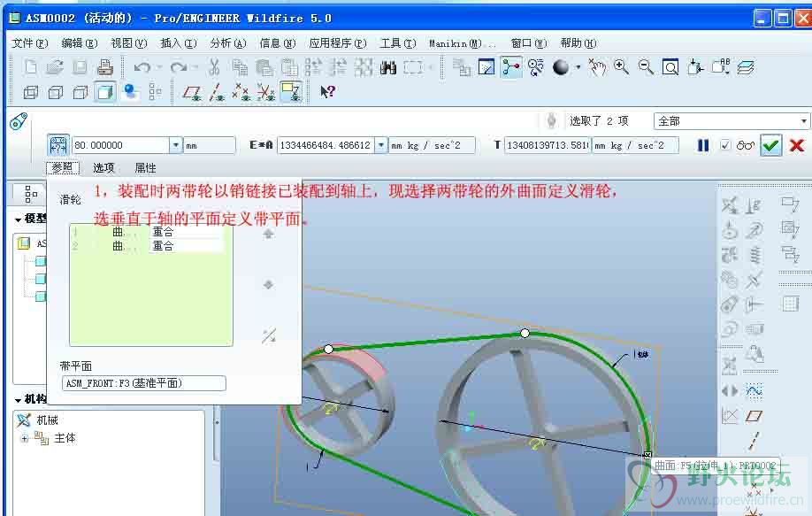Toggle datum points display icon
Viewport: 812px width, 516px height.
(x=241, y=92)
